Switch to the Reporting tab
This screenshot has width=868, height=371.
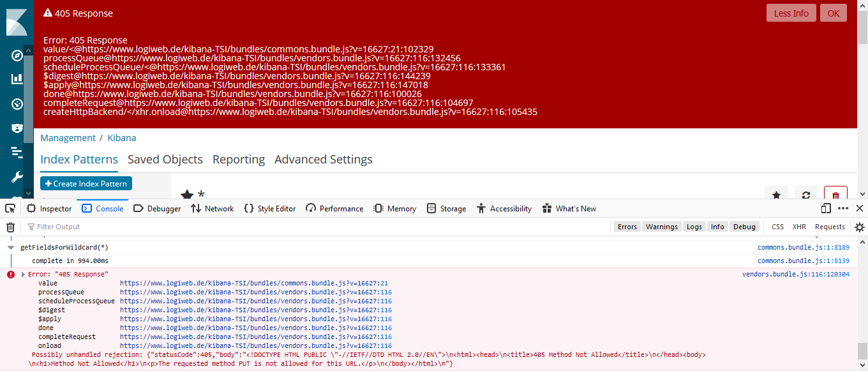[239, 160]
